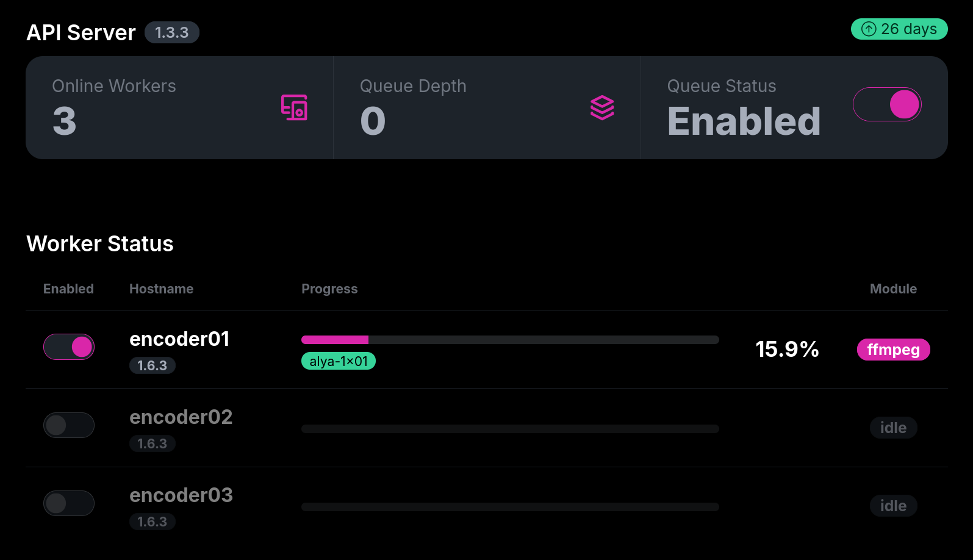The height and width of the screenshot is (560, 973).
Task: Disable the Queue Status toggle
Action: [x=886, y=104]
